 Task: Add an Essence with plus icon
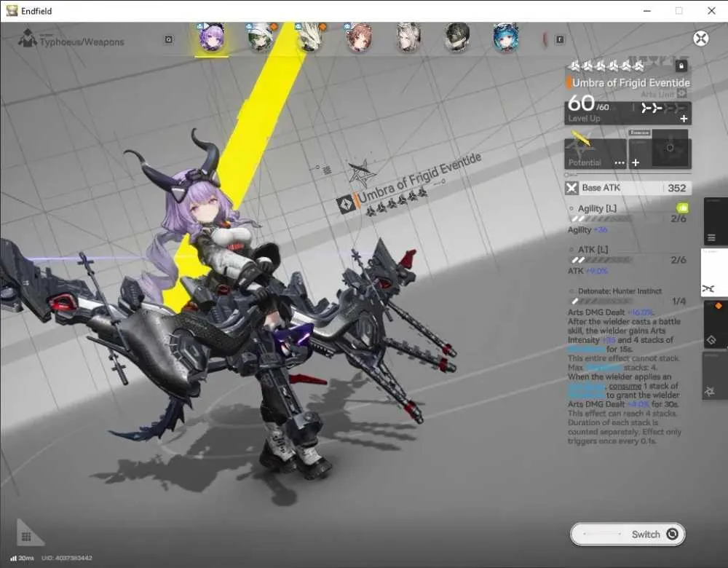click(636, 162)
